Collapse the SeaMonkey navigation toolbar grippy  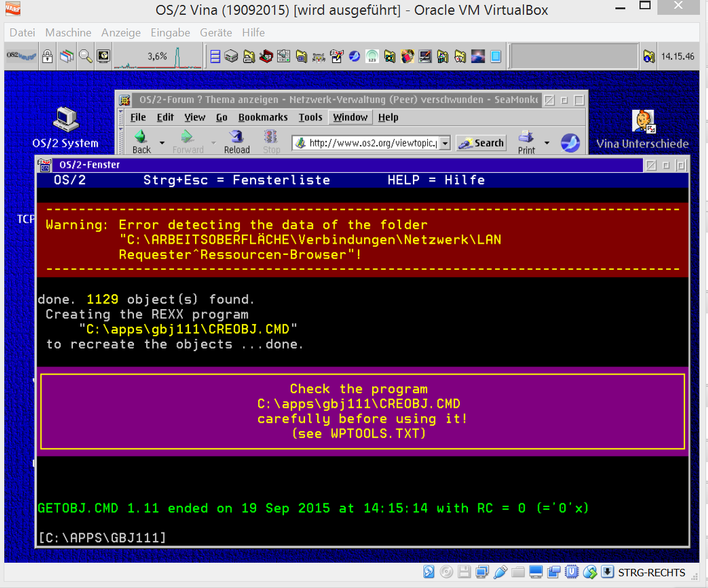[120, 141]
